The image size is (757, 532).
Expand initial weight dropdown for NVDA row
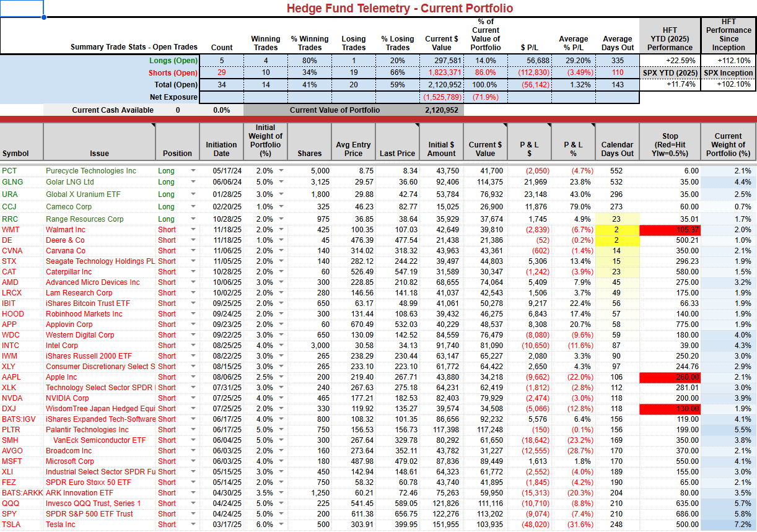[282, 398]
